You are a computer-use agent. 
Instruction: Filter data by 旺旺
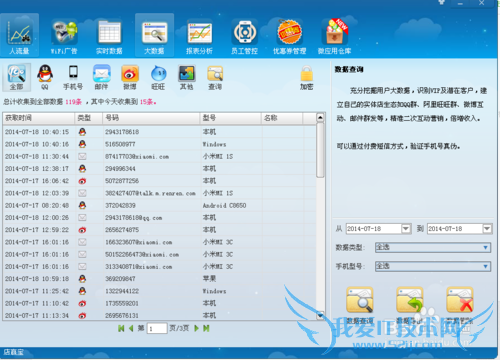click(x=158, y=77)
